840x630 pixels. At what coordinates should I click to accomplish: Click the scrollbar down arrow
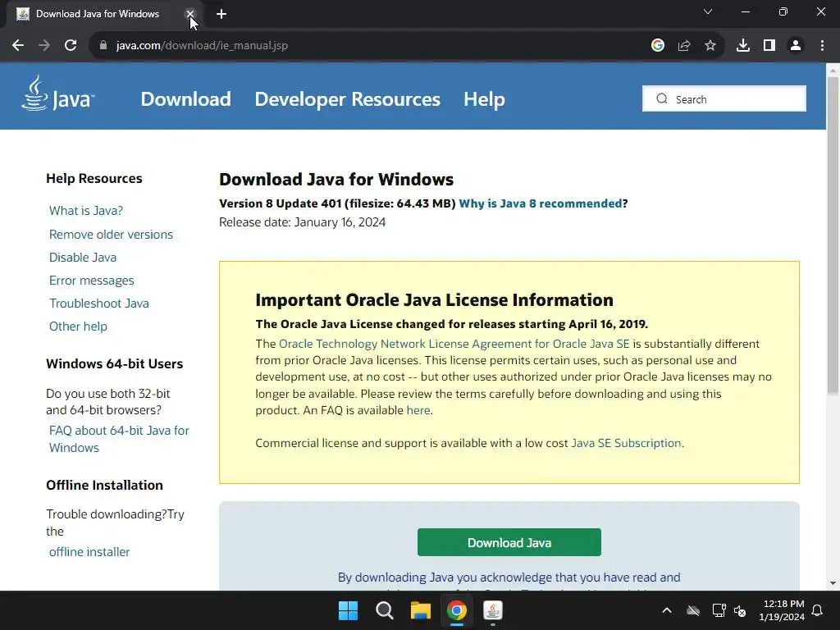pyautogui.click(x=833, y=583)
